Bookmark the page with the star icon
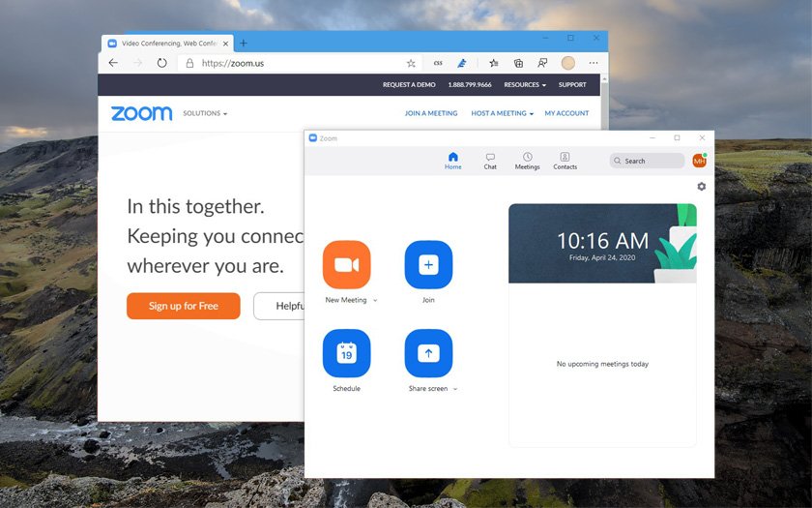Viewport: 812px width, 508px height. coord(411,63)
